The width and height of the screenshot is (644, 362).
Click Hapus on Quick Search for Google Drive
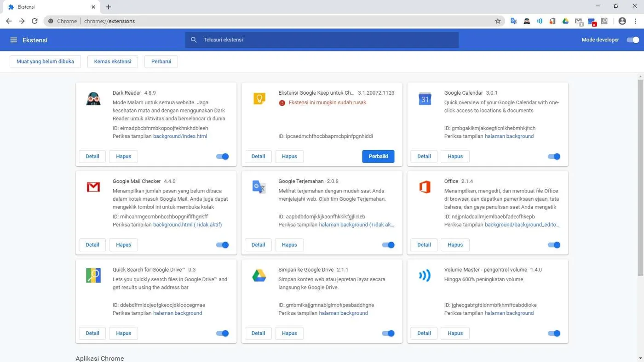(x=123, y=334)
